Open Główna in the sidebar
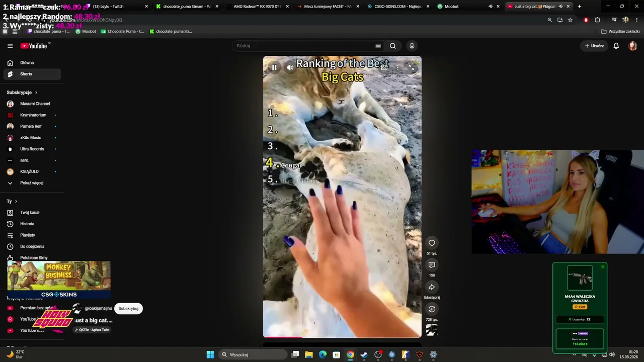 (x=33, y=63)
